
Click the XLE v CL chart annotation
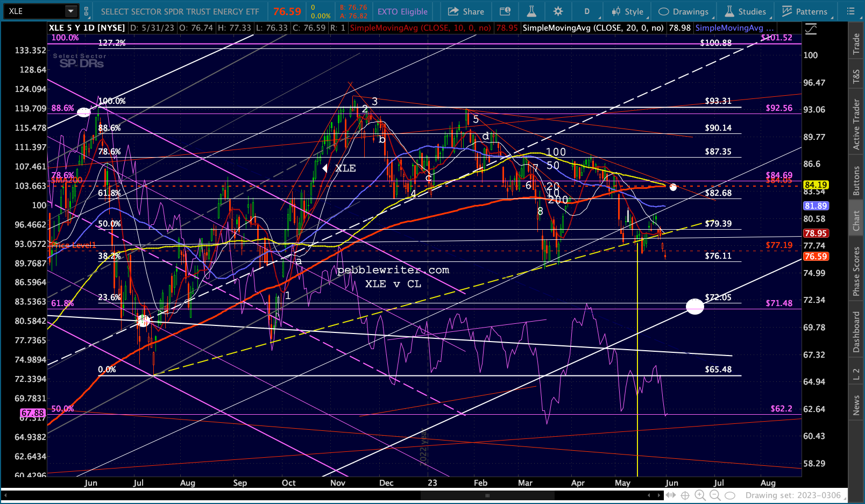(x=393, y=284)
